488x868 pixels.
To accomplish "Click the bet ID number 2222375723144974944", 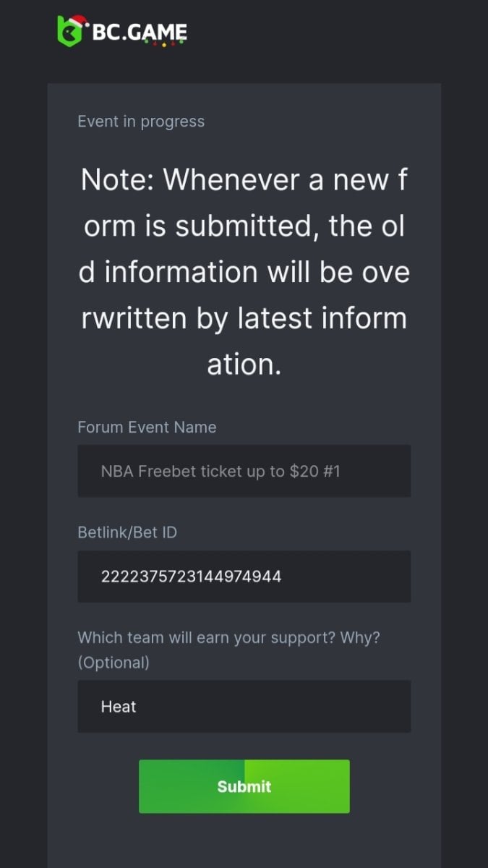I will [x=191, y=576].
